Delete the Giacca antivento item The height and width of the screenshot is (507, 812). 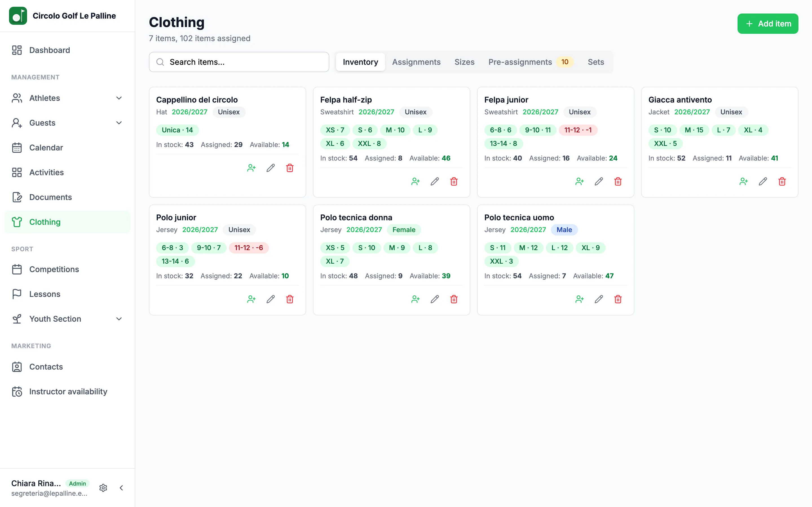782,181
